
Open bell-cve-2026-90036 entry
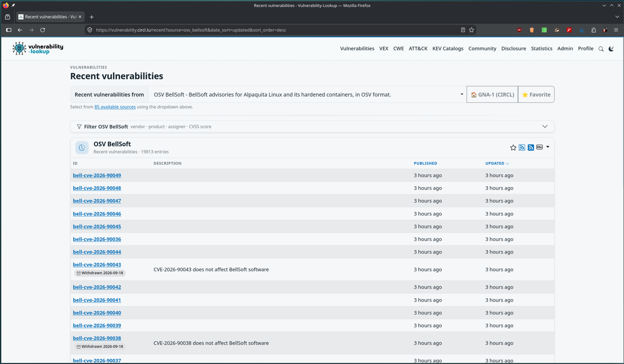point(97,239)
